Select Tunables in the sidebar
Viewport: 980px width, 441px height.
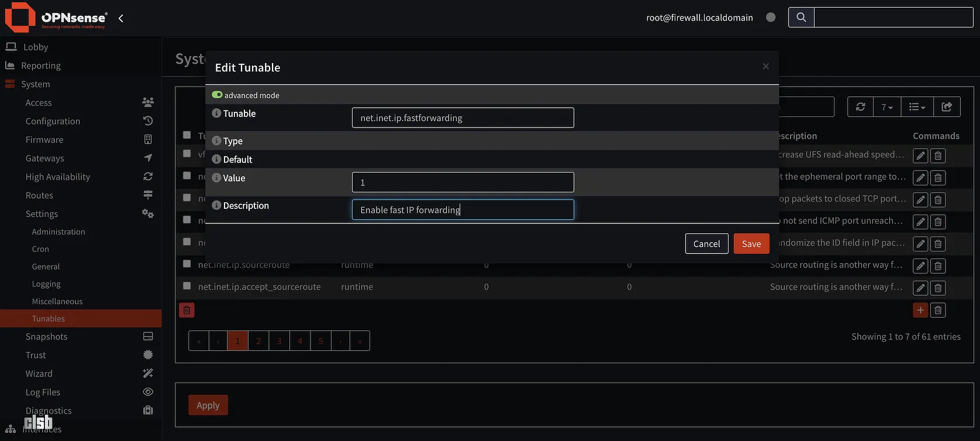(81, 318)
